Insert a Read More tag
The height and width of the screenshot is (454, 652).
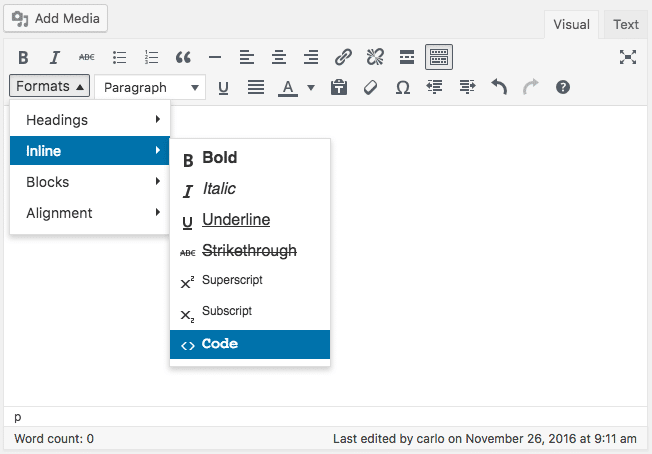407,57
